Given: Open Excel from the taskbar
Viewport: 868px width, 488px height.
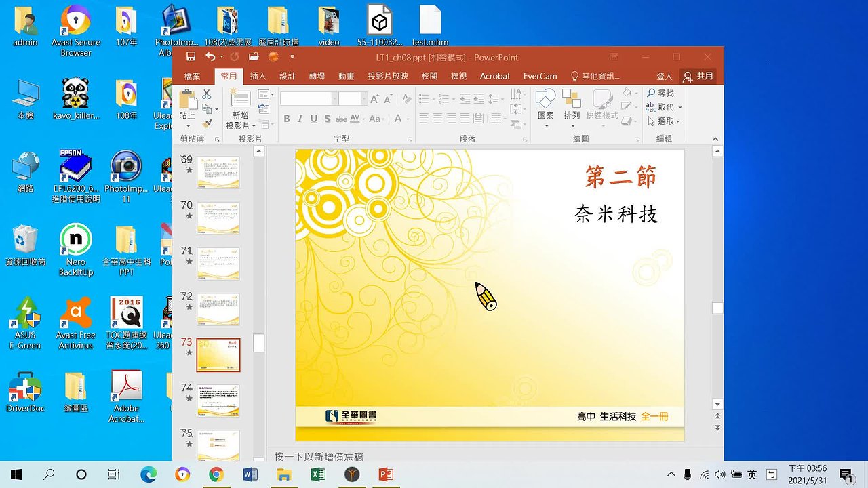Looking at the screenshot, I should click(317, 474).
